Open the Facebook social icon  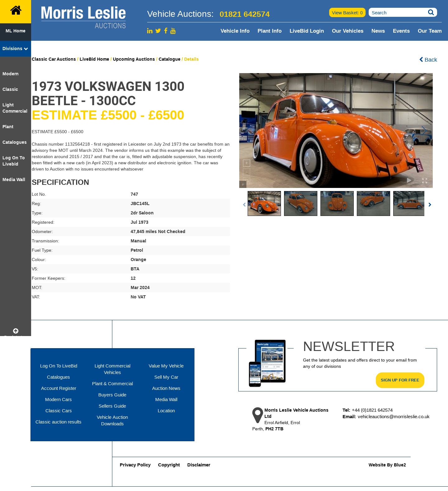coord(166,30)
